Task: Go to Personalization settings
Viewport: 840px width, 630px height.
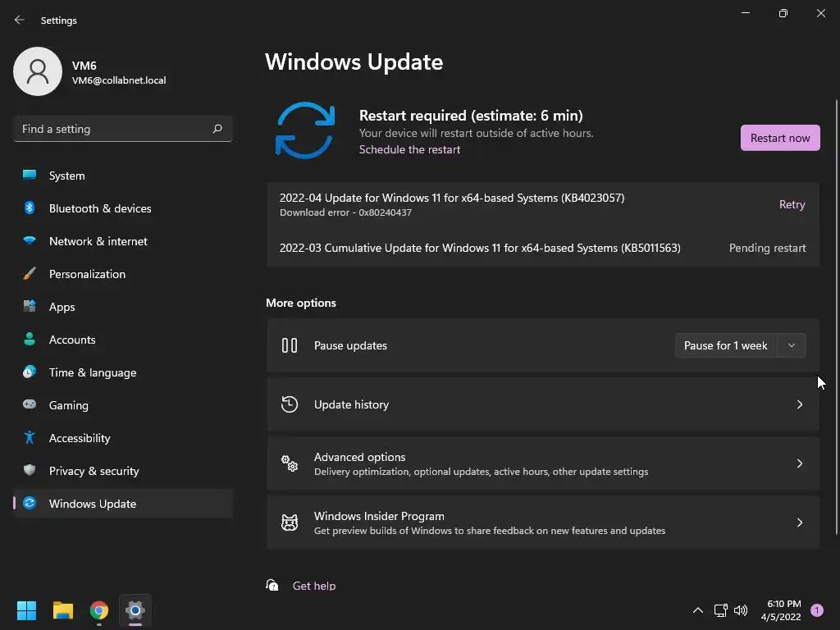Action: pos(87,274)
